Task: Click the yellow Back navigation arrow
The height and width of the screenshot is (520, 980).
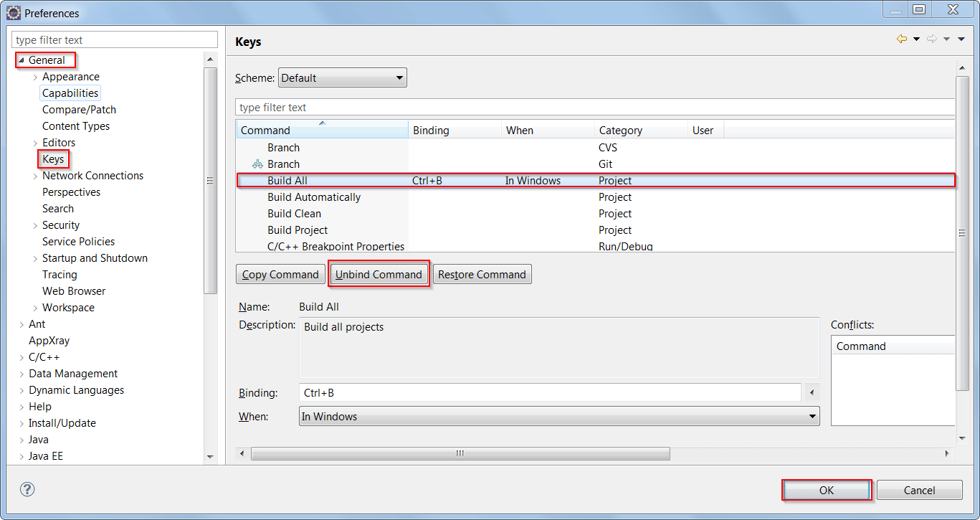Action: tap(902, 39)
